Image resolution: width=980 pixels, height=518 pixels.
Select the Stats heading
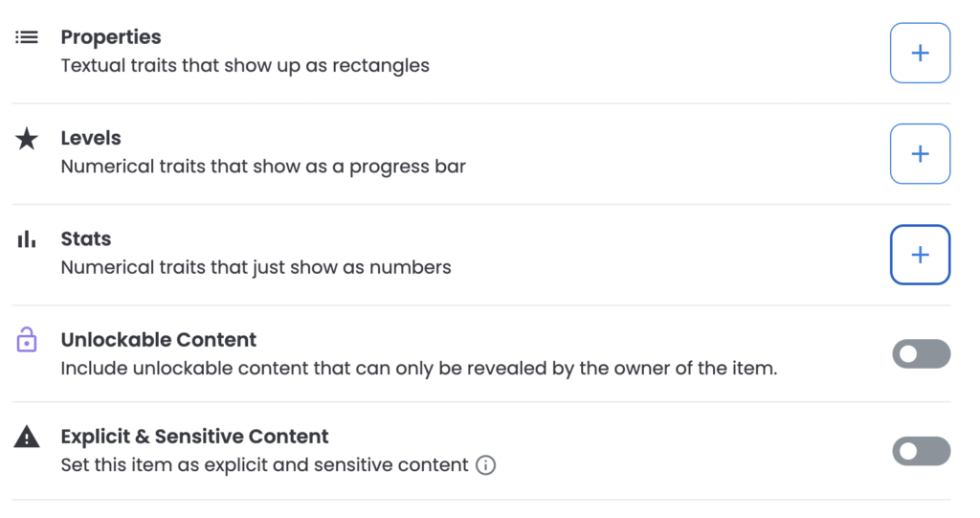point(85,239)
